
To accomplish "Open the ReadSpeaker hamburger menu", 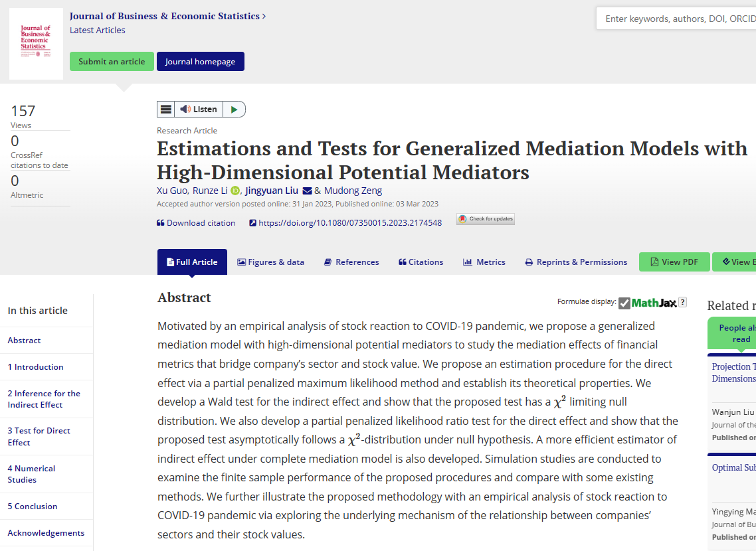I will 166,110.
